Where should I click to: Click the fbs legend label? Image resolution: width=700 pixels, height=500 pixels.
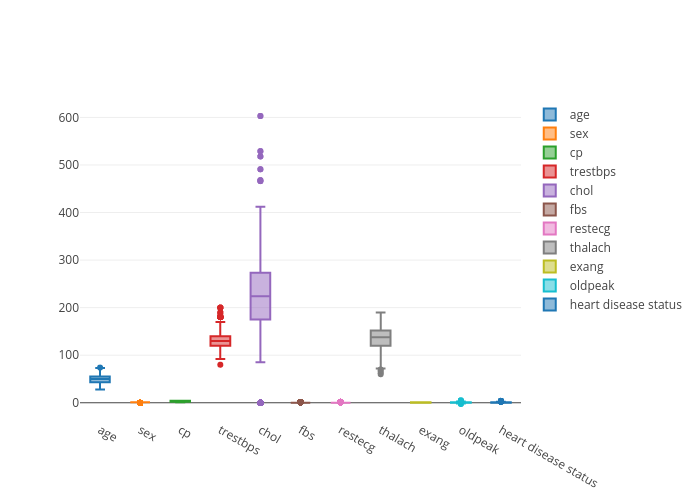coord(578,210)
